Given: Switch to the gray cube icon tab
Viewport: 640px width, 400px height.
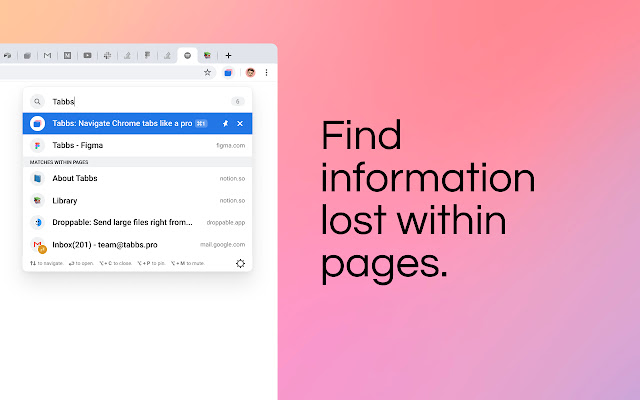Looking at the screenshot, I should [27, 56].
